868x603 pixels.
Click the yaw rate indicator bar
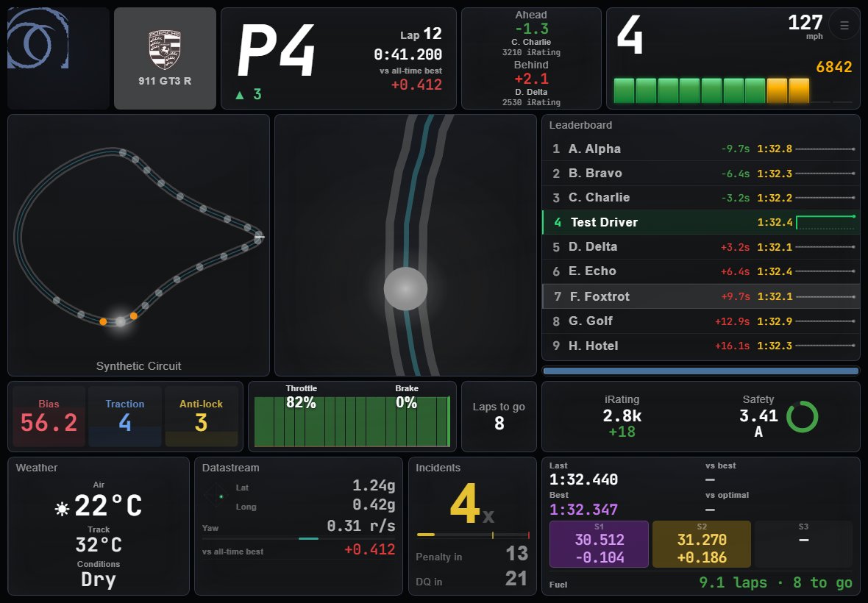pos(299,538)
